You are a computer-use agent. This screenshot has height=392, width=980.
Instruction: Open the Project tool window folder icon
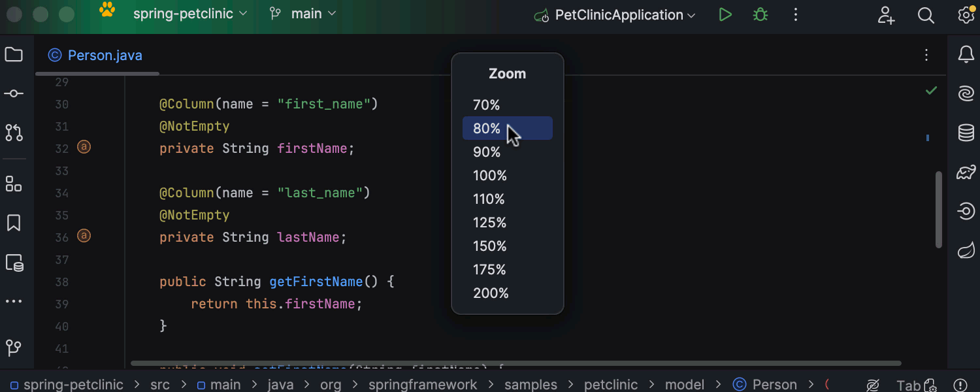[x=14, y=55]
